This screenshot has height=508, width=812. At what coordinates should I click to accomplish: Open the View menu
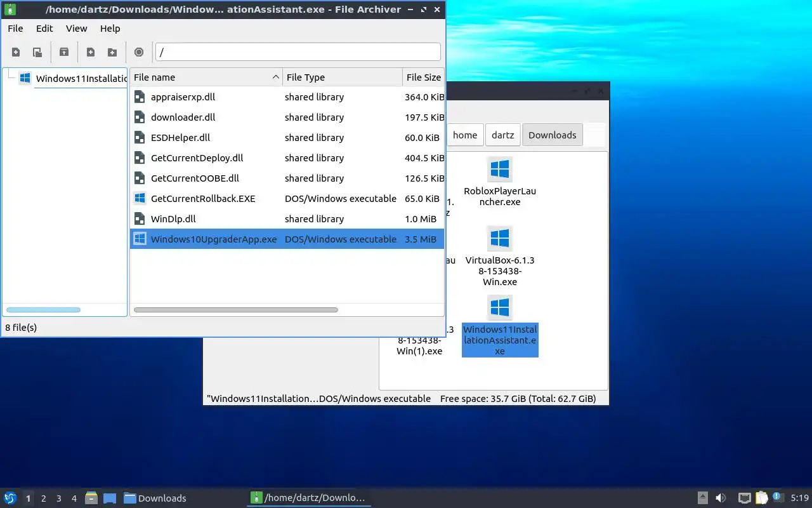tap(77, 29)
